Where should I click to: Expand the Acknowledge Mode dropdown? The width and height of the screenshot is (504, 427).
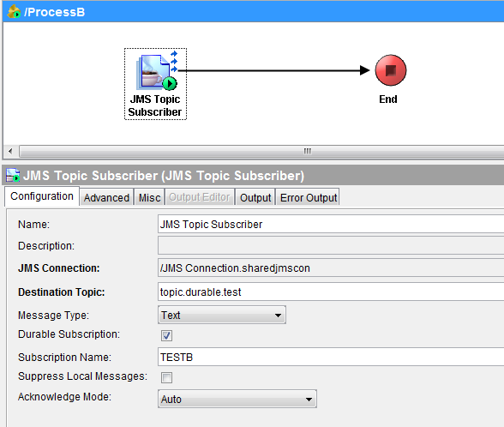click(x=237, y=399)
